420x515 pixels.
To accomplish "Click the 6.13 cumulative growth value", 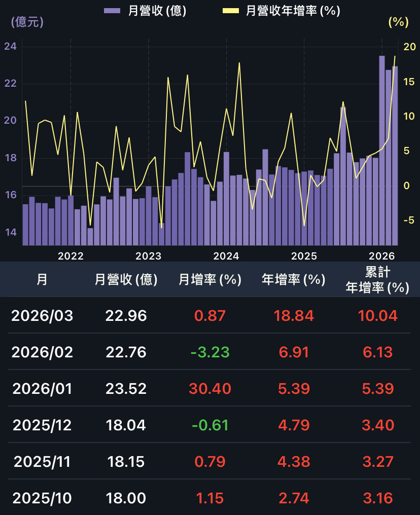I will click(x=377, y=352).
